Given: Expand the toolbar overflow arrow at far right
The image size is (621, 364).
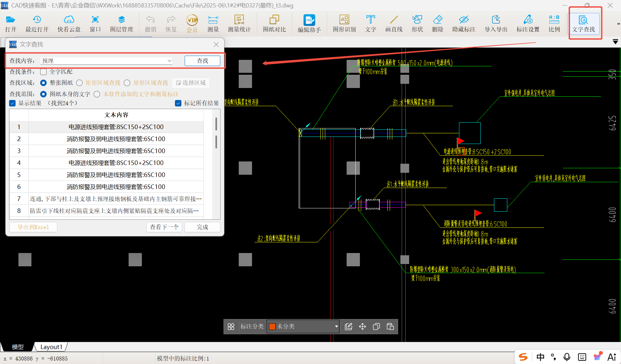Looking at the screenshot, I should 618,24.
